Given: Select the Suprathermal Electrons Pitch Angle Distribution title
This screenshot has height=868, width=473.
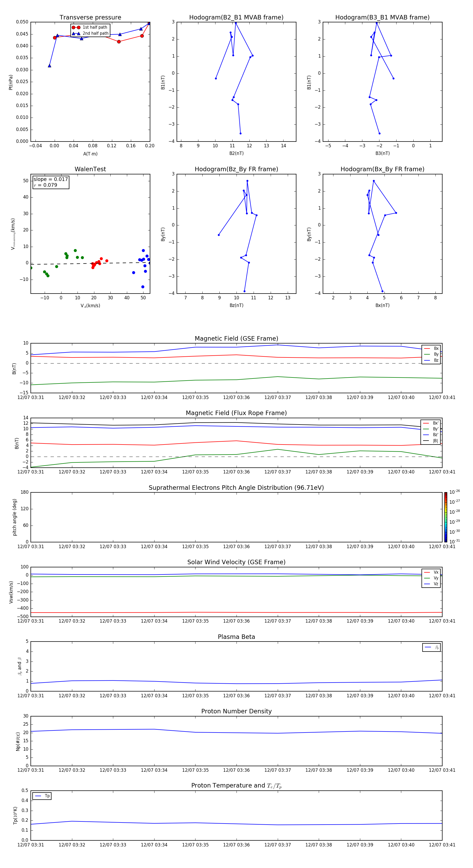Looking at the screenshot, I should 236,488.
